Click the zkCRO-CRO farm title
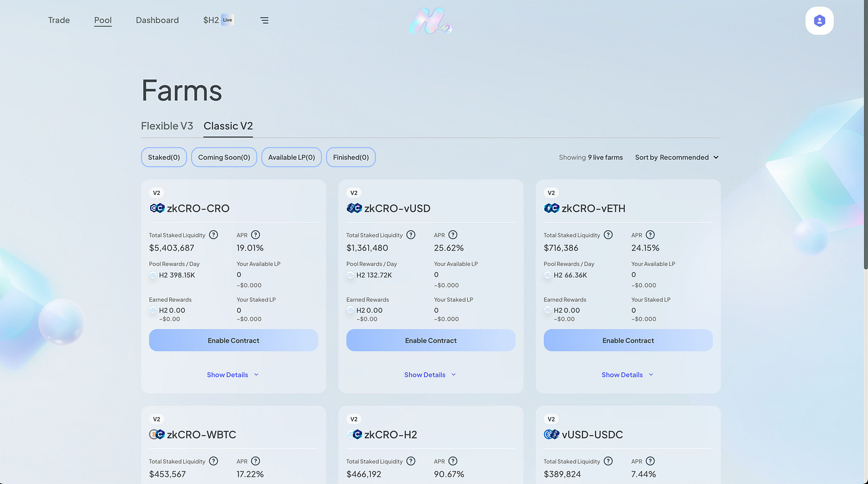868x484 pixels. point(198,208)
